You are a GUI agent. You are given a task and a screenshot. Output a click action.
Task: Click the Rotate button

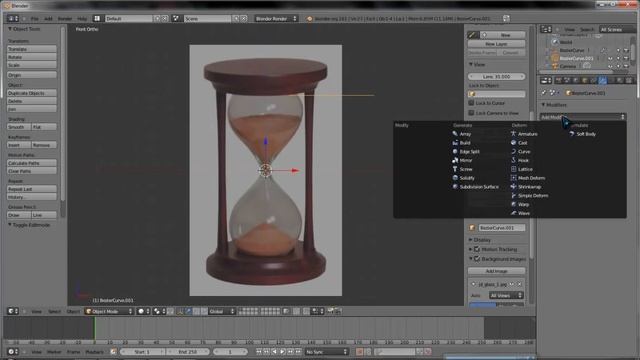(x=32, y=57)
